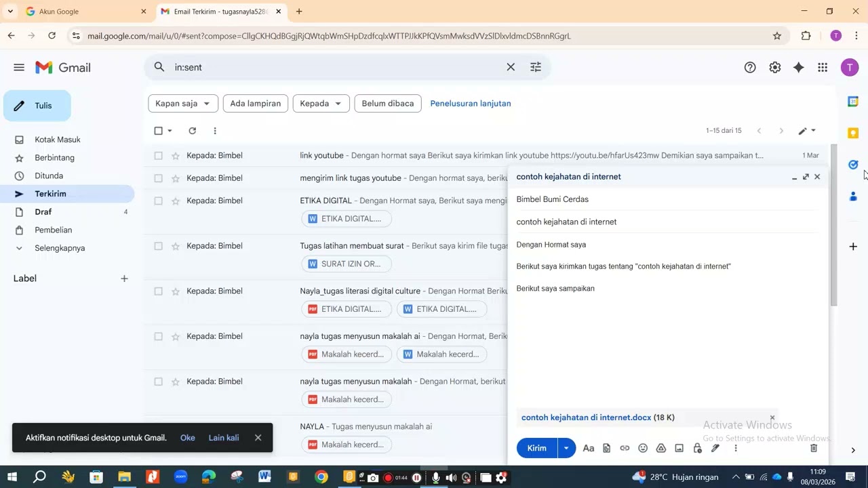
Task: Get add-ons with the plus icon
Action: (x=853, y=246)
